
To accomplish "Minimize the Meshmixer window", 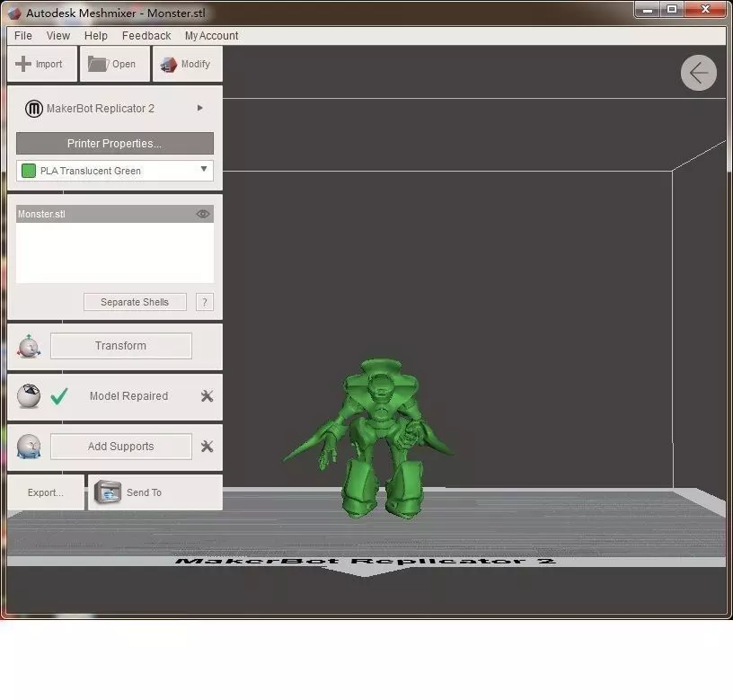I will (x=647, y=9).
